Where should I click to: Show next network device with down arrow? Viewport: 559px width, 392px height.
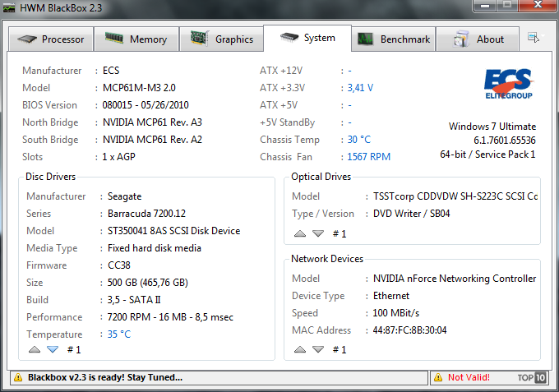point(318,349)
